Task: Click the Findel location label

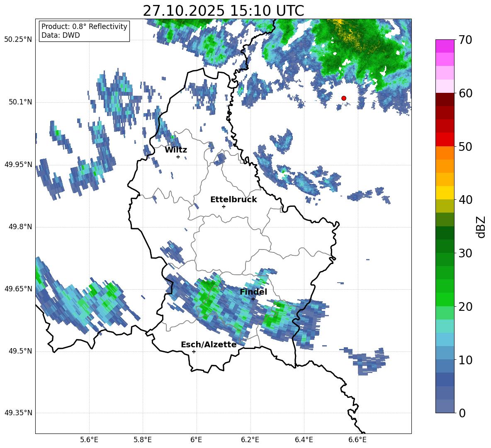Action: (253, 292)
